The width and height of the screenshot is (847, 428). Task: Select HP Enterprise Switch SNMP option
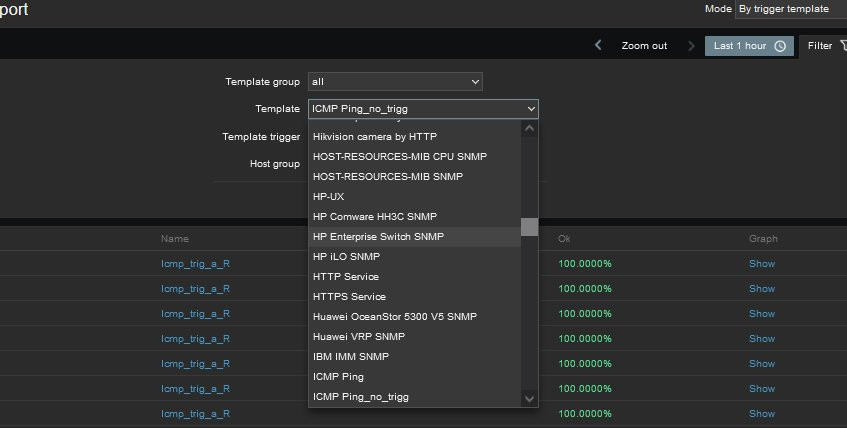point(378,237)
